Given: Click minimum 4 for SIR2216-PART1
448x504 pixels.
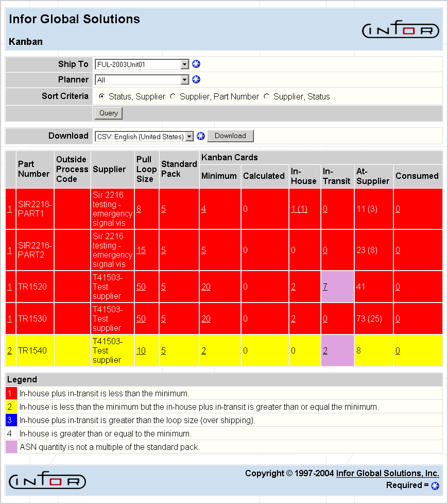Looking at the screenshot, I should click(203, 209).
